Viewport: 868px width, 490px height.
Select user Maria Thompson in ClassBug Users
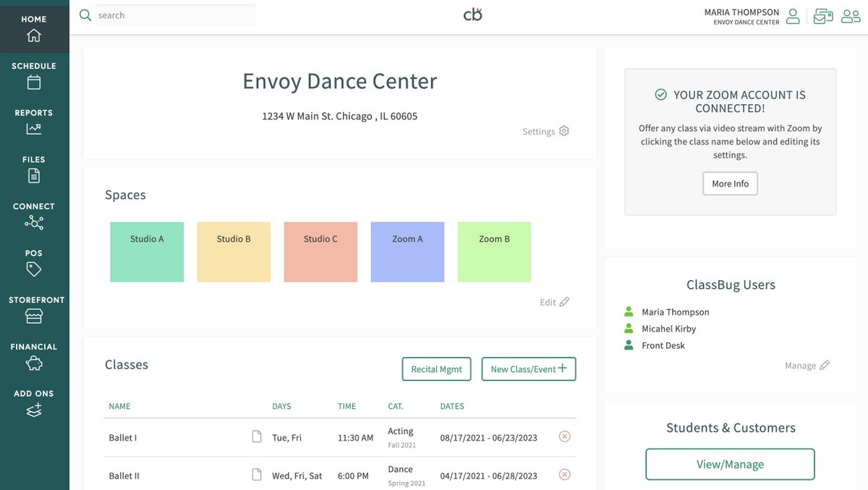pos(676,312)
